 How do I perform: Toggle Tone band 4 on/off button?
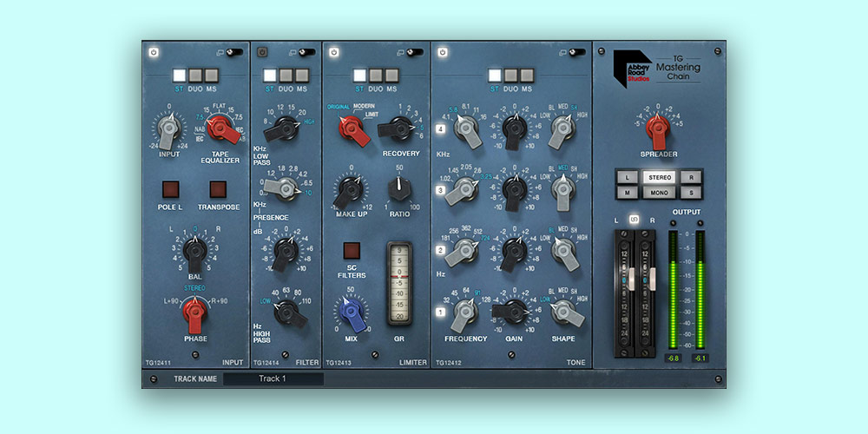coord(441,130)
